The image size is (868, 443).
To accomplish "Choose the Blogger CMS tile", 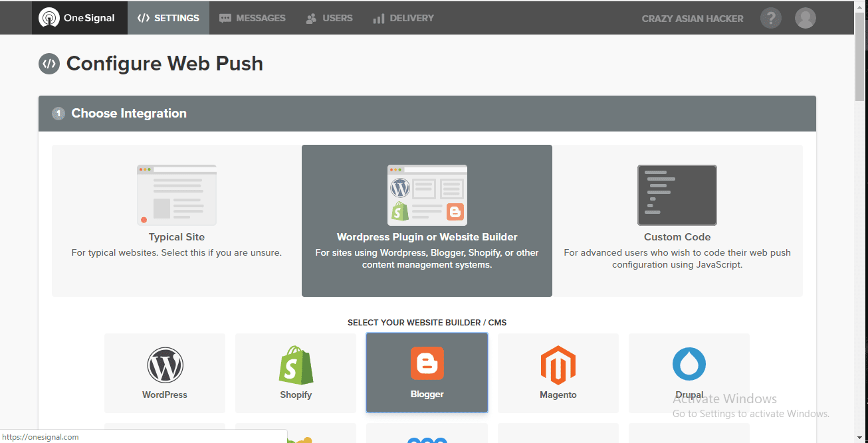I will [x=427, y=373].
